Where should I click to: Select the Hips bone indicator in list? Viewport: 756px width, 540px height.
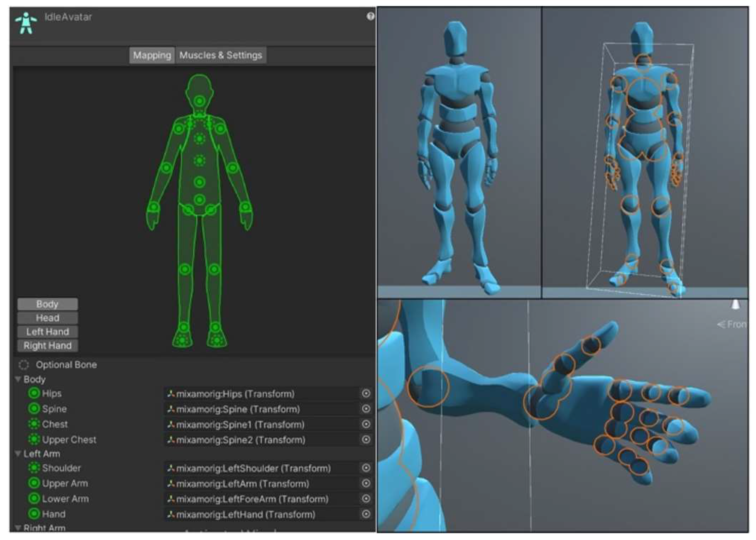pyautogui.click(x=34, y=393)
